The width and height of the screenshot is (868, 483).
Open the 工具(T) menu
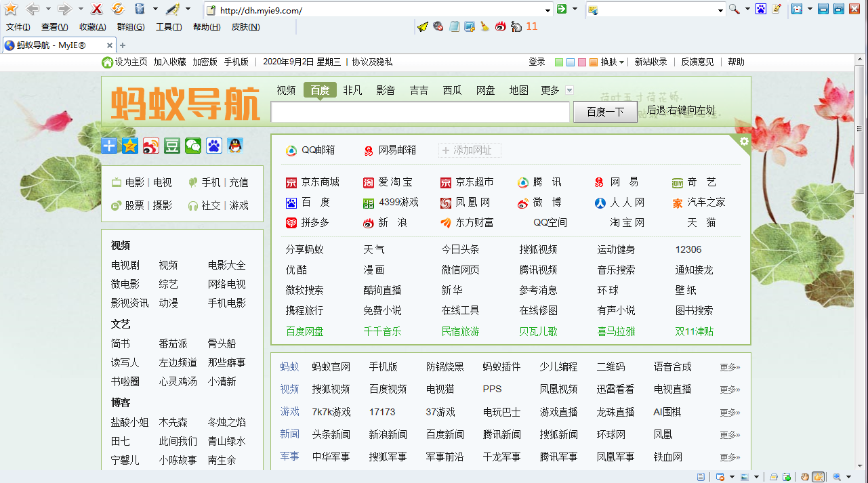pyautogui.click(x=169, y=27)
